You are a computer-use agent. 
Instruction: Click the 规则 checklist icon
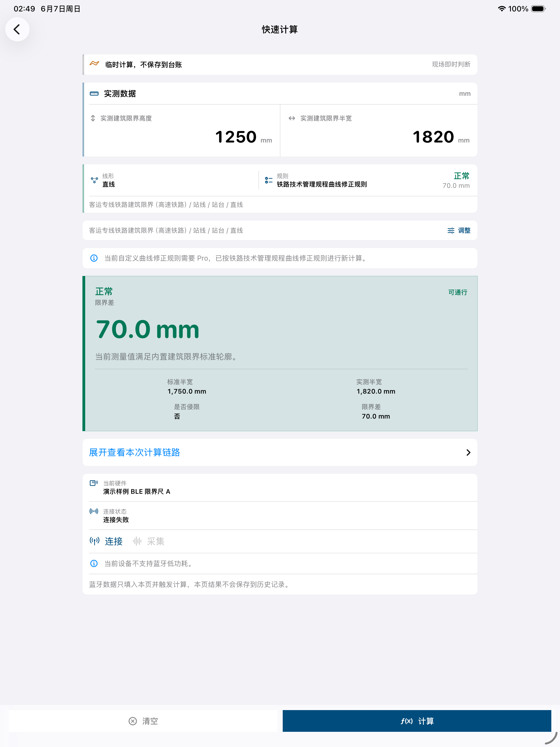[269, 180]
